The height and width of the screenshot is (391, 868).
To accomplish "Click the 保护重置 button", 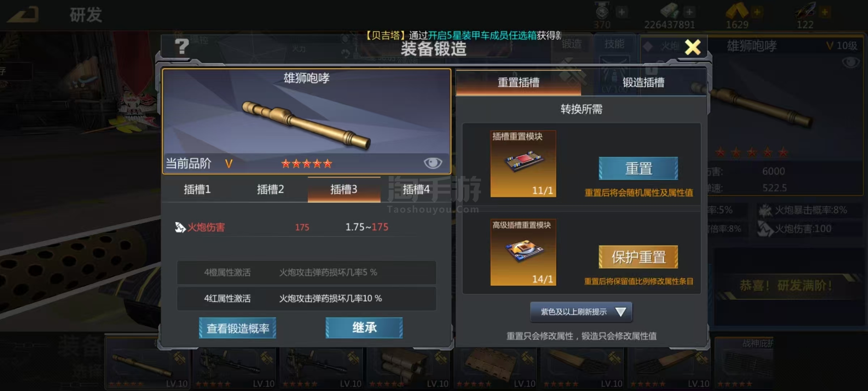I will click(x=638, y=257).
